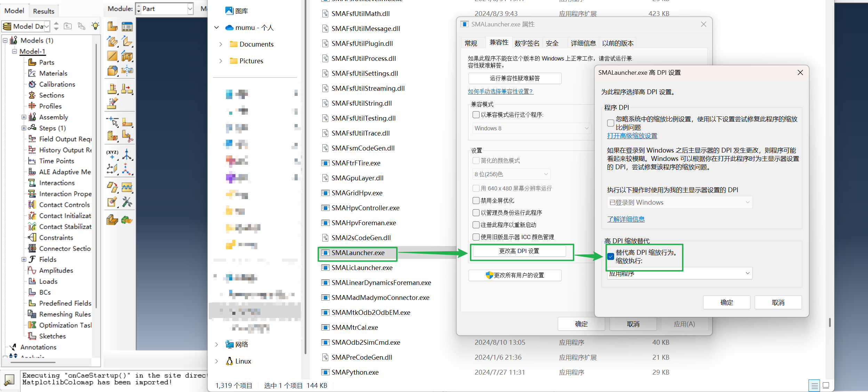Select the Amplitudes item in model tree

56,270
